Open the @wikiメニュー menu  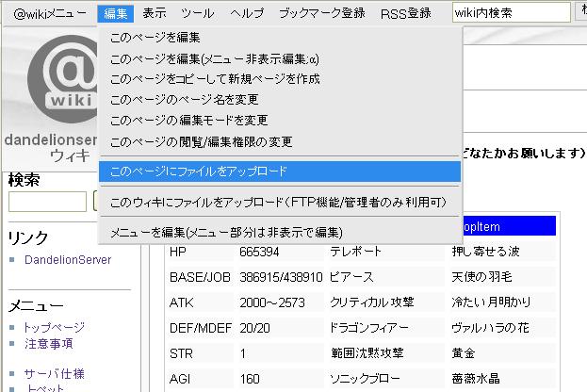49,13
